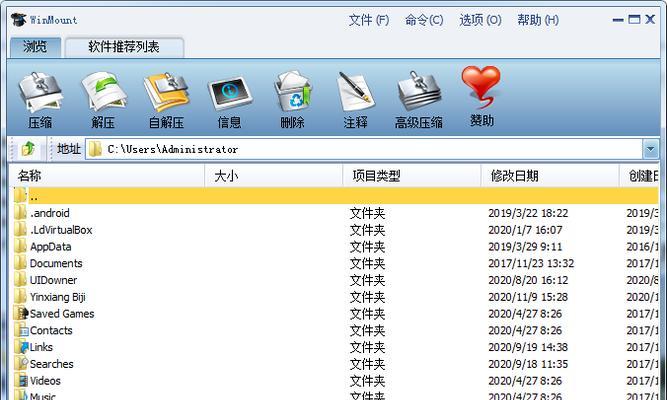Click the Contacts folder name
This screenshot has height=400, width=667.
pos(51,330)
